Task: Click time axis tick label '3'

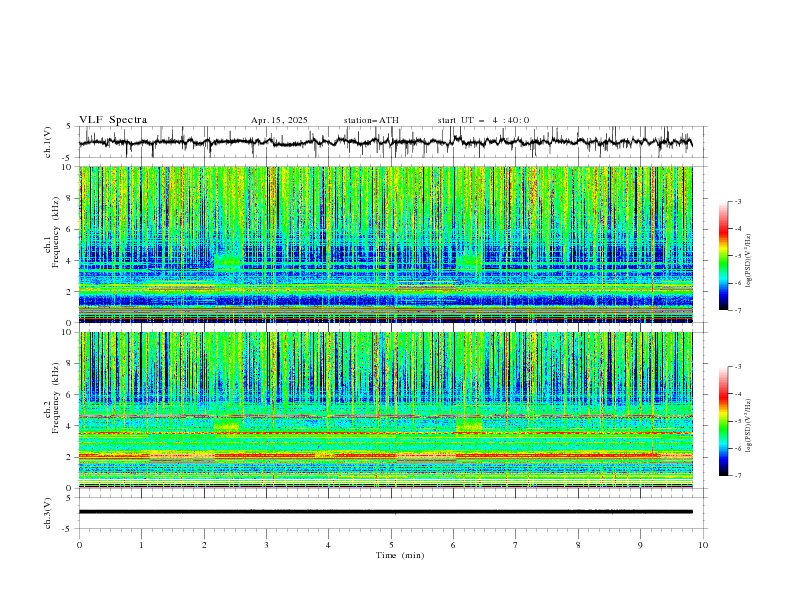Action: (x=266, y=545)
